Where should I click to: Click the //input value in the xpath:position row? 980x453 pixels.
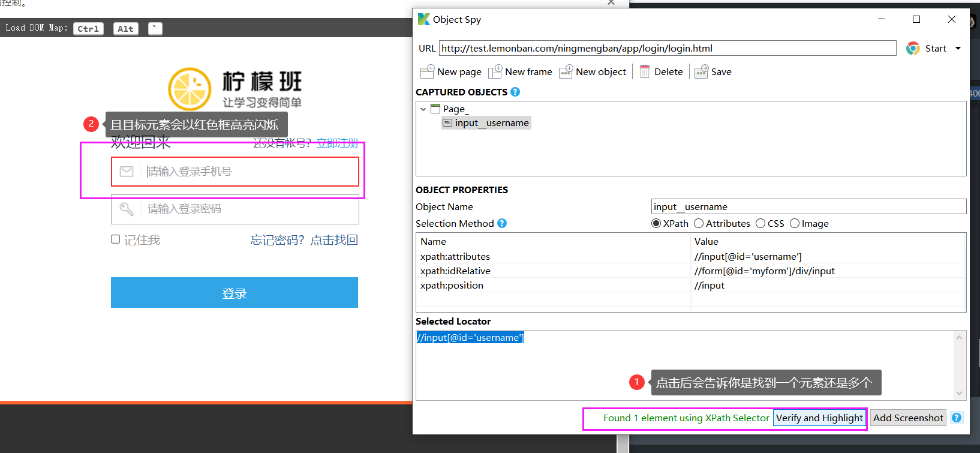710,285
